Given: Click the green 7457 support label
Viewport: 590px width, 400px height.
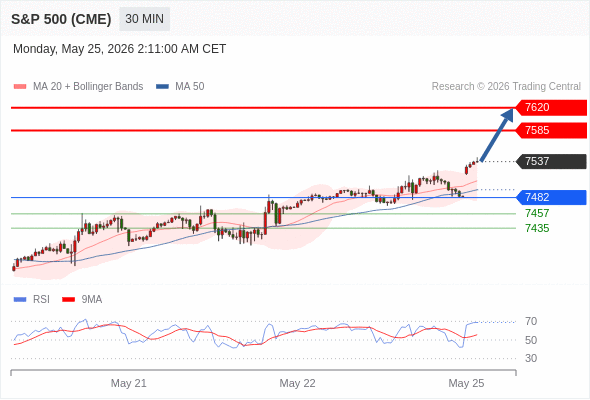Looking at the screenshot, I should (537, 213).
